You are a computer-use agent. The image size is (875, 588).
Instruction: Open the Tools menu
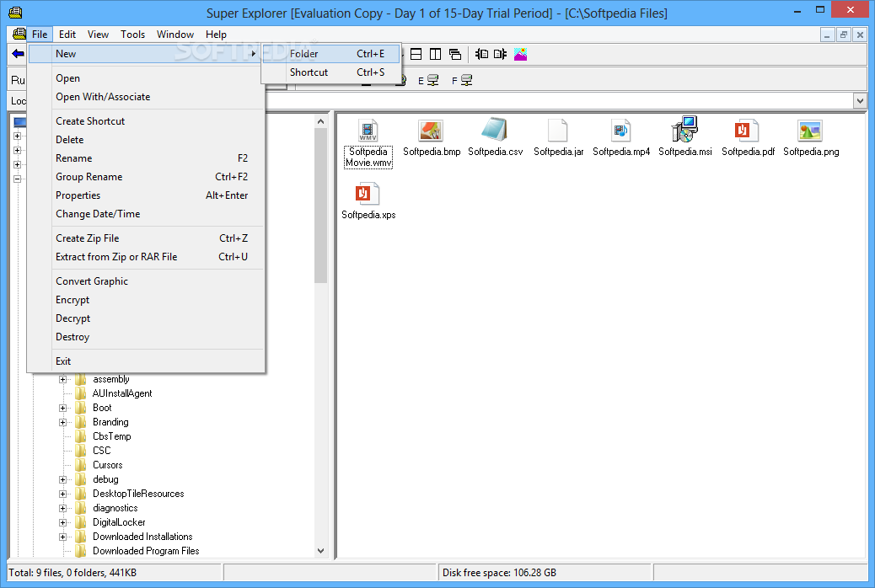(132, 34)
